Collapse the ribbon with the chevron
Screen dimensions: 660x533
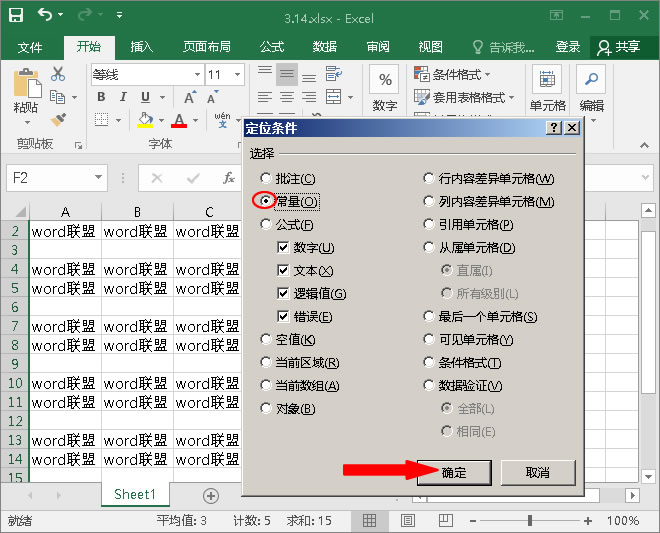point(644,145)
